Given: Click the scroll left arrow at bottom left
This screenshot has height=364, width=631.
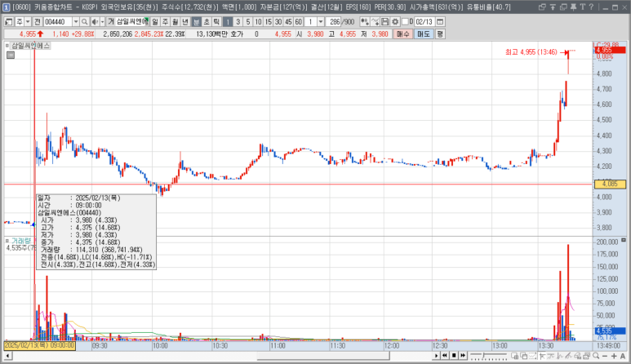Looking at the screenshot, I should click(8, 356).
